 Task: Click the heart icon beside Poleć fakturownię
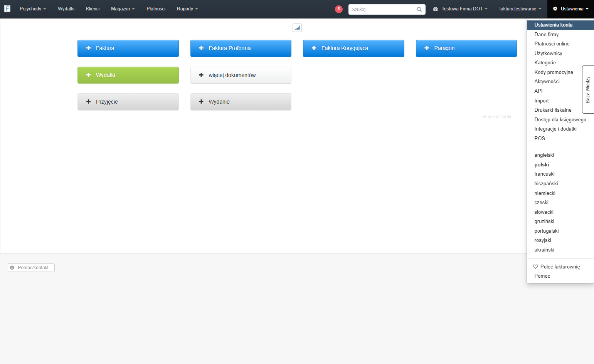pyautogui.click(x=535, y=267)
